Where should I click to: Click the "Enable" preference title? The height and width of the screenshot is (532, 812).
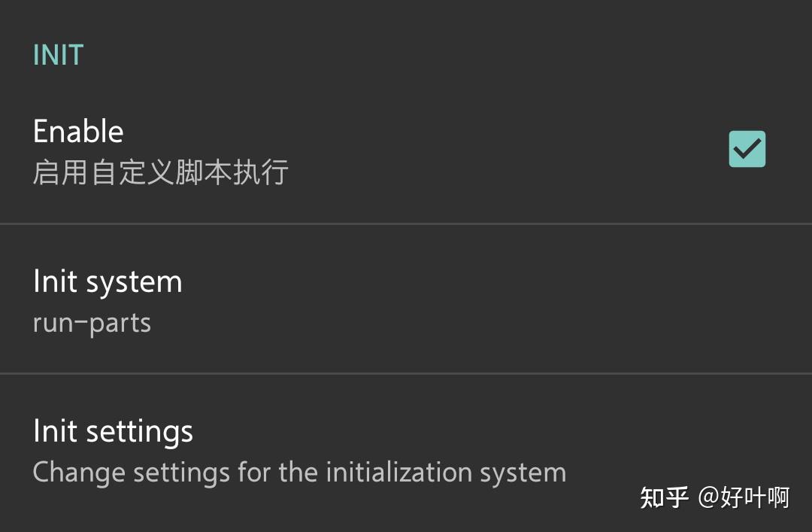point(78,132)
